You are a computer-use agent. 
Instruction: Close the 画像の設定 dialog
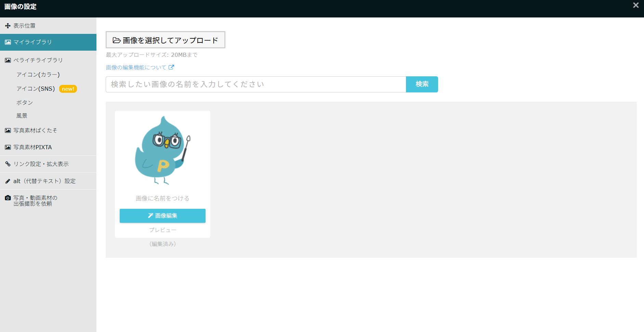click(x=636, y=5)
